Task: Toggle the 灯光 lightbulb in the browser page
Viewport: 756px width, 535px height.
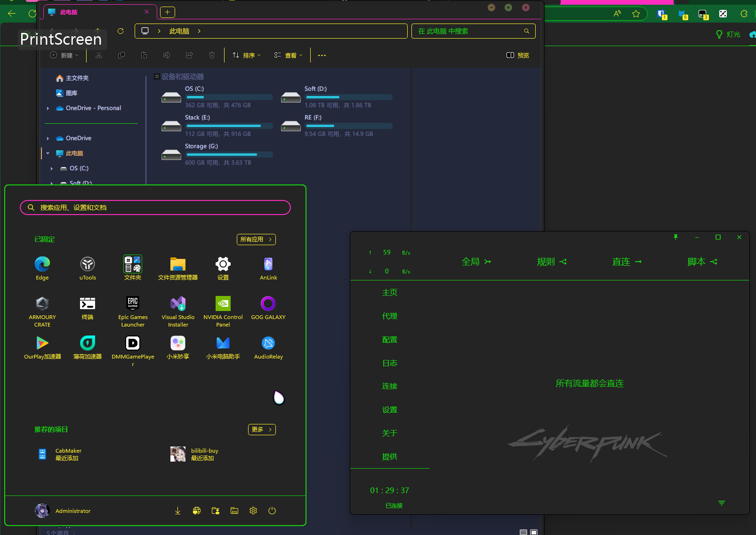Action: point(728,34)
